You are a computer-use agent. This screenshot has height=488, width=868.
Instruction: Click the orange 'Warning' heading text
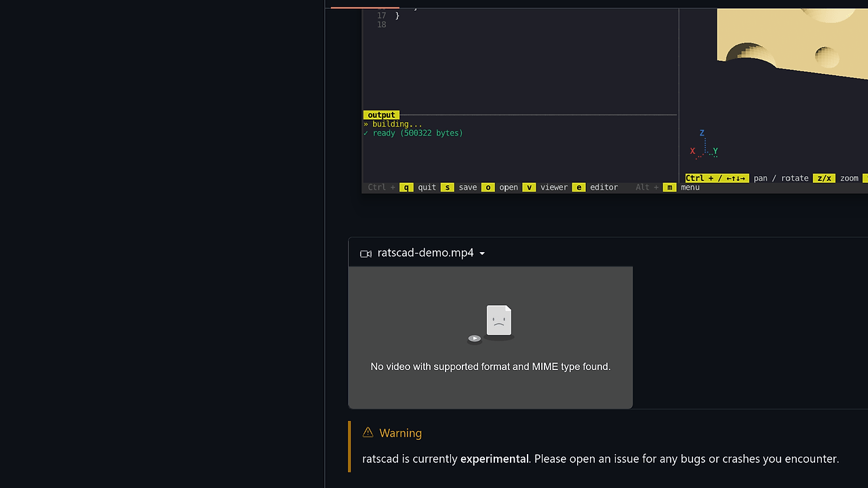(x=400, y=433)
